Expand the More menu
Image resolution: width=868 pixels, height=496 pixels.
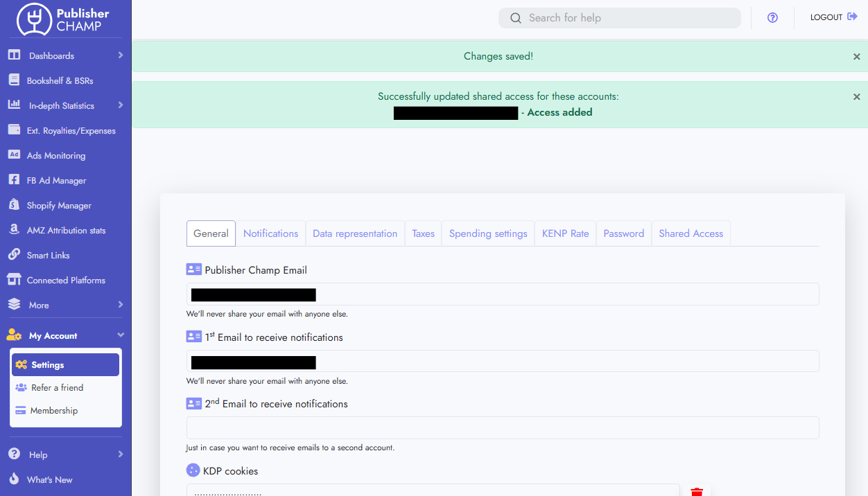point(65,305)
